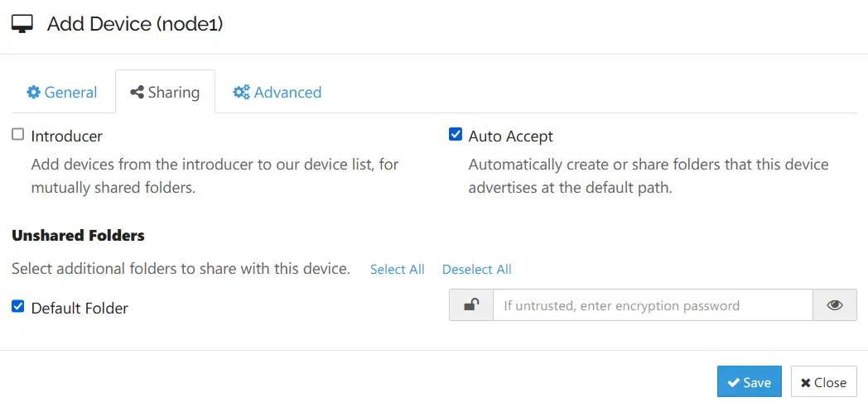This screenshot has width=868, height=407.
Task: Show password with the eye icon
Action: point(835,305)
